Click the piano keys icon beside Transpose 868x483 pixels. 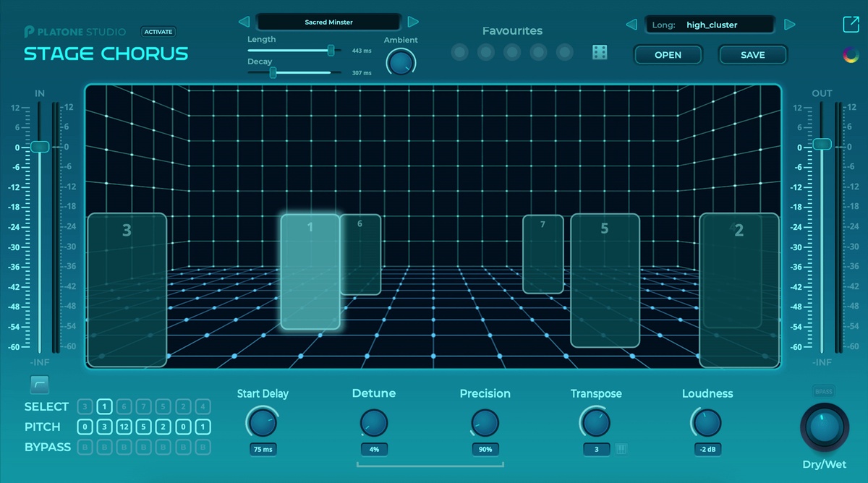click(621, 449)
